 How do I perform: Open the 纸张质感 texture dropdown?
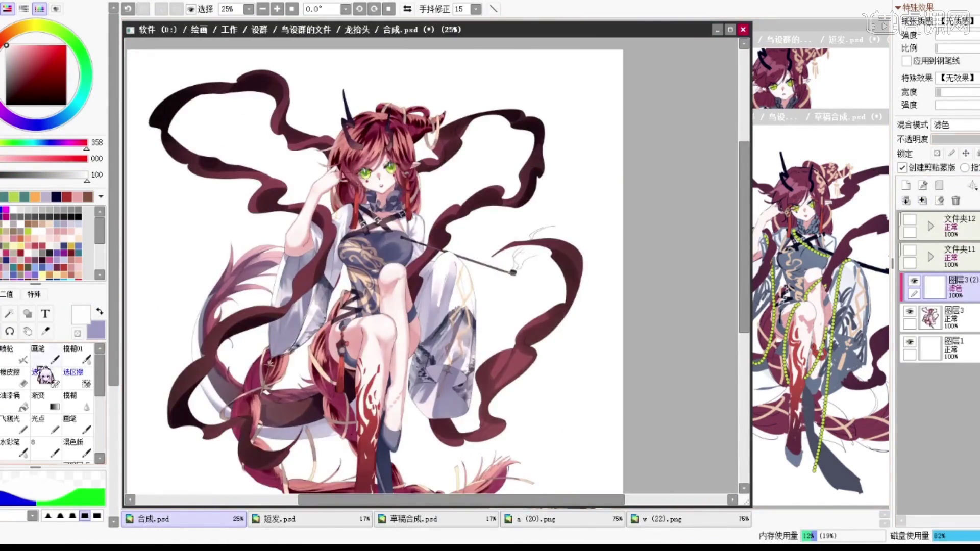tap(959, 21)
